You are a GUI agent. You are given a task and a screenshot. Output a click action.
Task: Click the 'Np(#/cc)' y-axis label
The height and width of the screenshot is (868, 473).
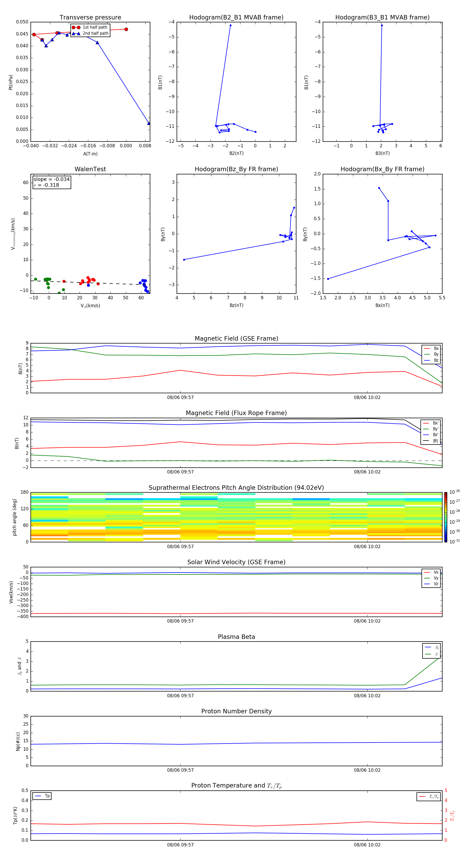[18, 741]
